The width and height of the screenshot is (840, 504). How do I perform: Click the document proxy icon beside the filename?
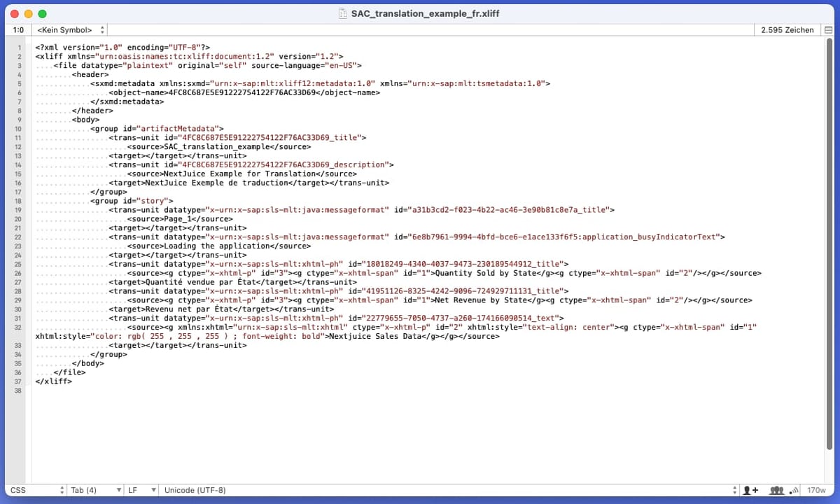click(342, 13)
